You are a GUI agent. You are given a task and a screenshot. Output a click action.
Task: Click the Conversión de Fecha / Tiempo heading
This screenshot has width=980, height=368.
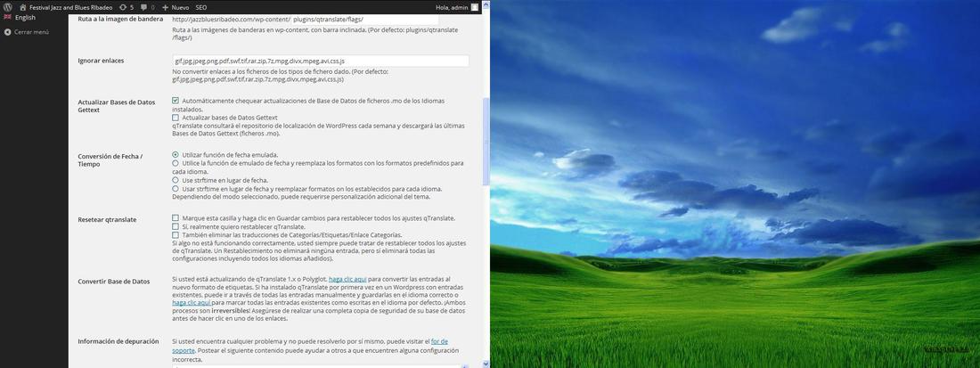[x=110, y=160]
